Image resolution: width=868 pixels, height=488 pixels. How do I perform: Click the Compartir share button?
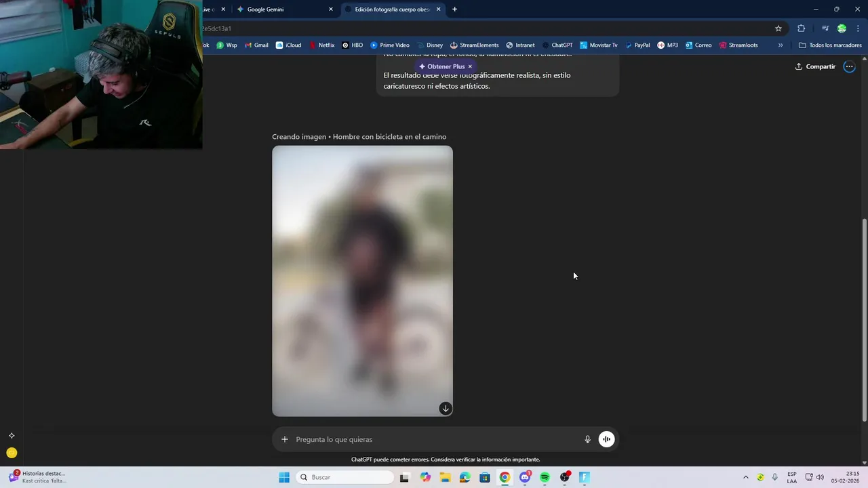click(x=815, y=66)
